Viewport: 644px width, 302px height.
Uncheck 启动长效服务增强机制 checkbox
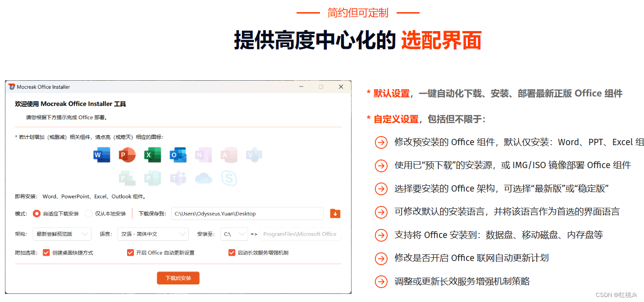tap(232, 252)
